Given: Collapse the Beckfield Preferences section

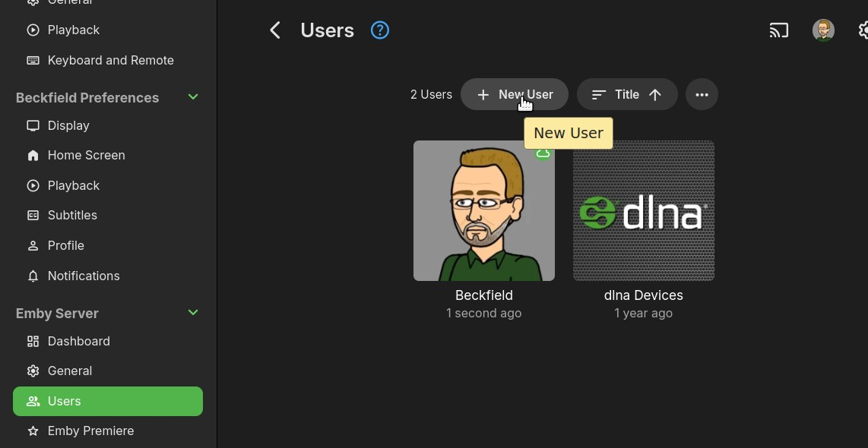Looking at the screenshot, I should pyautogui.click(x=192, y=96).
